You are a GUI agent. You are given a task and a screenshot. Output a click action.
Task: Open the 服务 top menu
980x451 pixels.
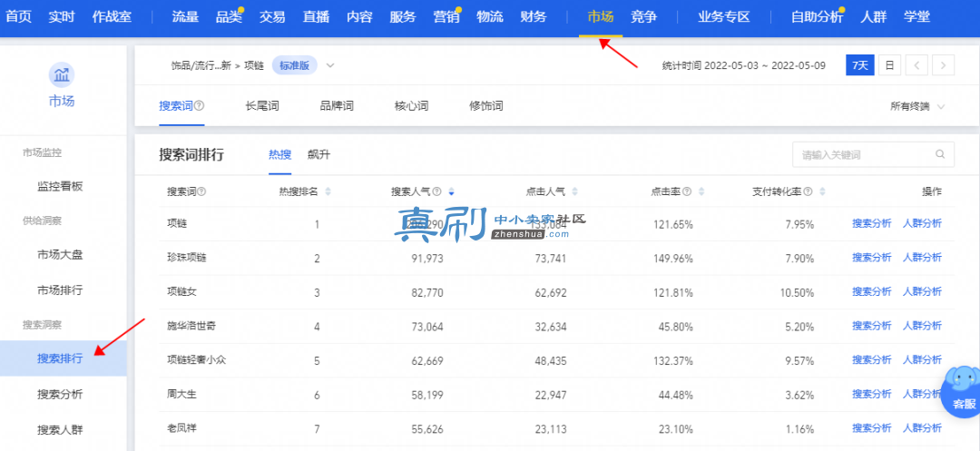coord(403,17)
